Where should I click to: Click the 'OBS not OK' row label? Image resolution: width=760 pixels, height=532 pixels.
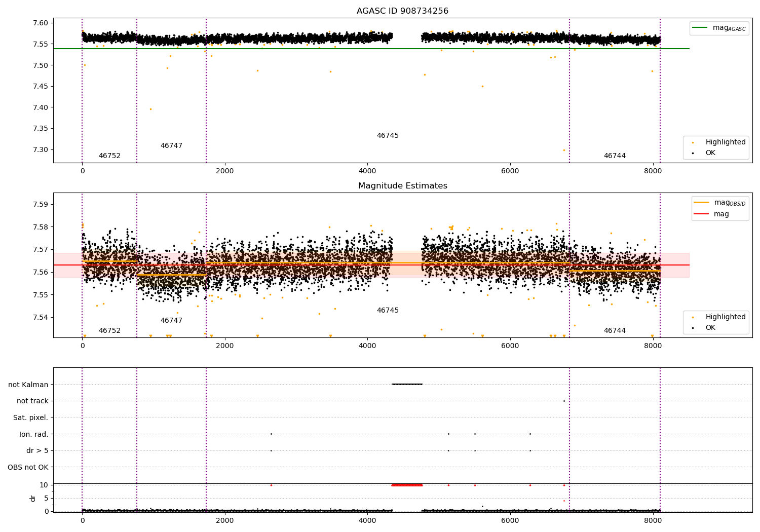28,467
